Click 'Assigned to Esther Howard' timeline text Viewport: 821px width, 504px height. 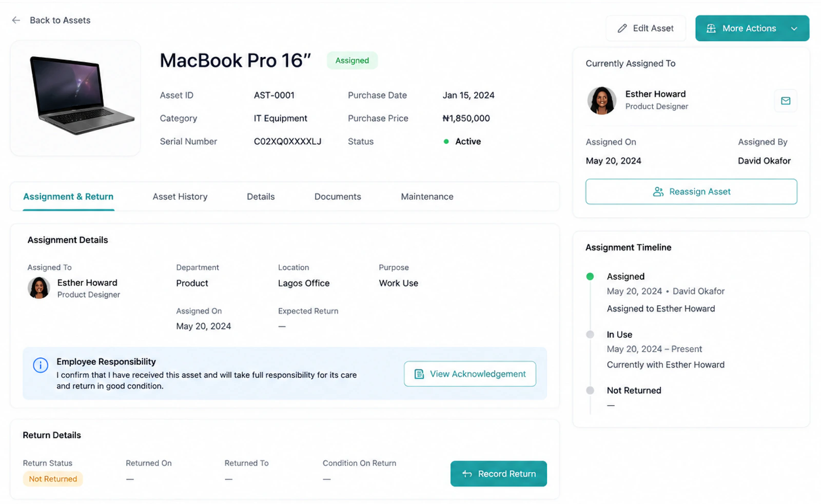tap(661, 308)
